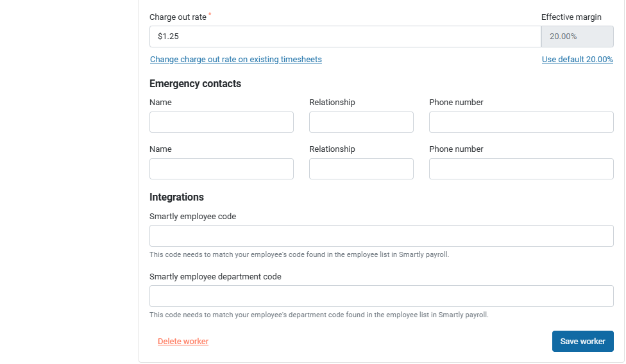This screenshot has height=364, width=626.
Task: Click the Effective margin label
Action: [571, 17]
